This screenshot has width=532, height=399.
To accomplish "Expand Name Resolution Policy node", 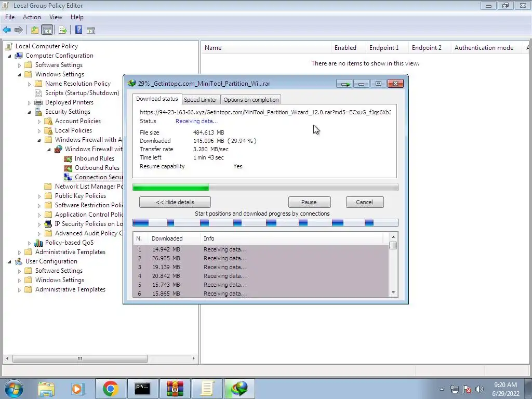I will pos(29,84).
